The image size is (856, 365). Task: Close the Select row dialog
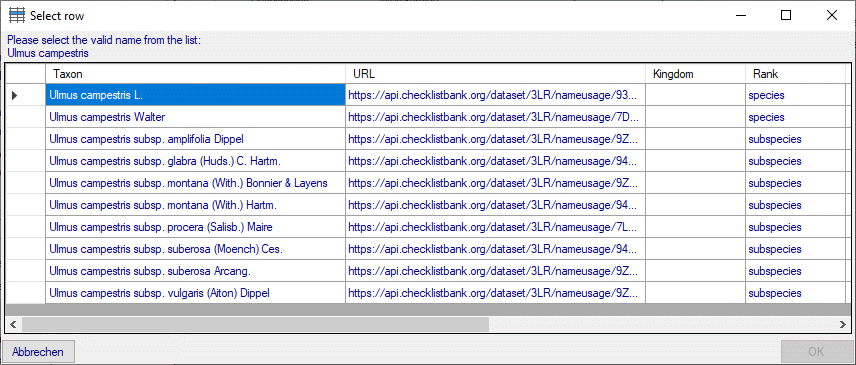tap(831, 15)
